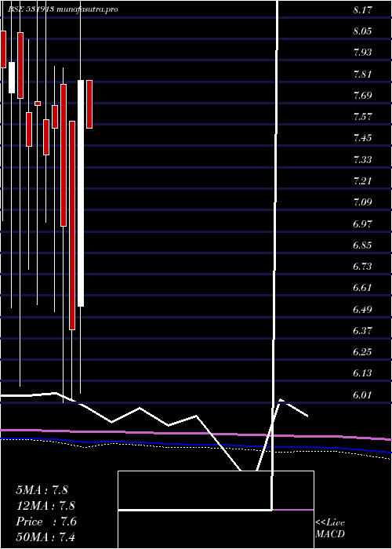This screenshot has height=549, width=392.
Task: Select the 8.05 price axis label
Action: pos(362,31)
